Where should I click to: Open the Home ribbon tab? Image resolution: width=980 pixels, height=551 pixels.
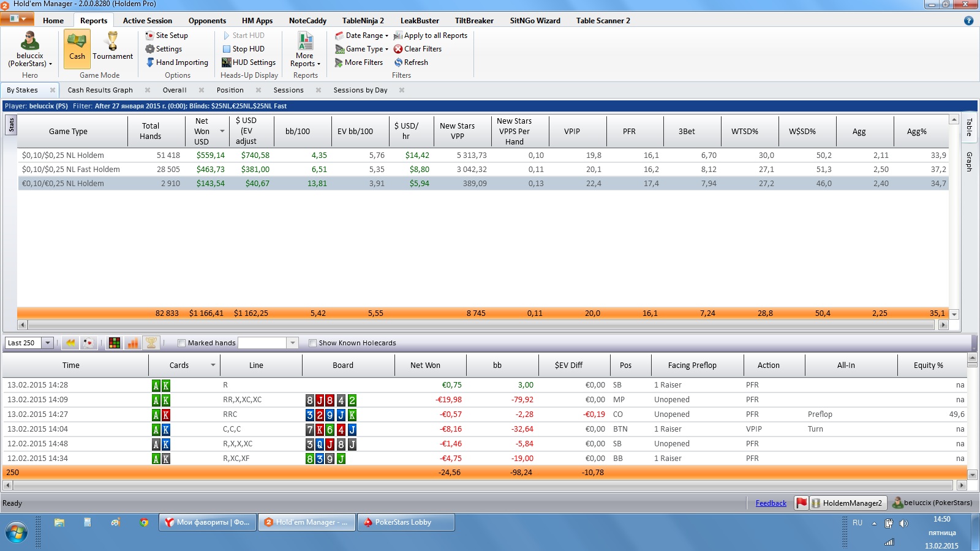tap(53, 21)
